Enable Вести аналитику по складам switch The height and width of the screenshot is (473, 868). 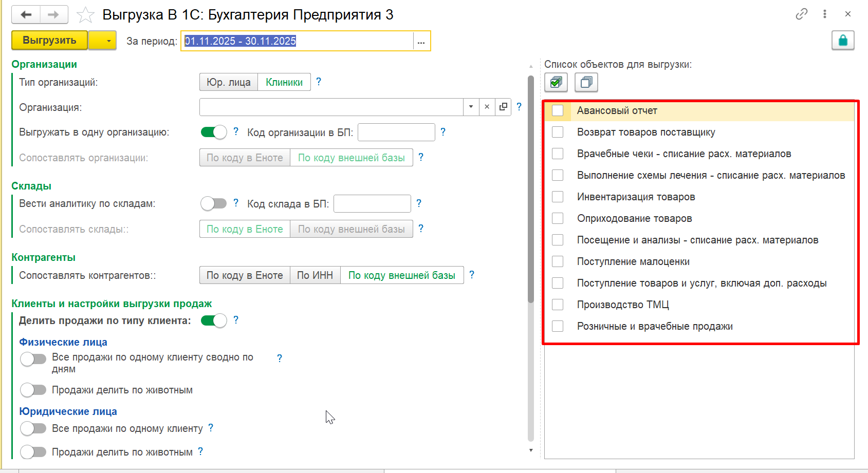click(x=214, y=203)
